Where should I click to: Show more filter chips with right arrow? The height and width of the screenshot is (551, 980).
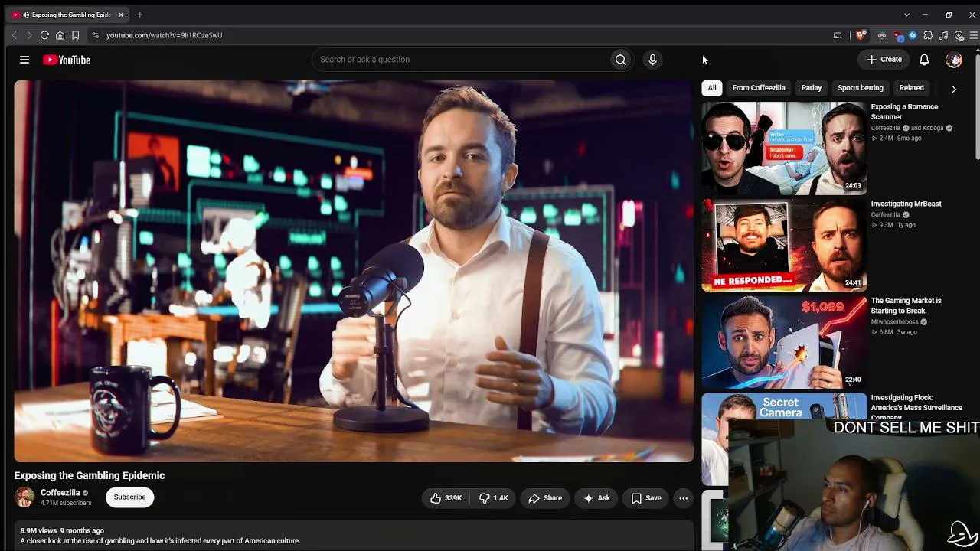(954, 89)
